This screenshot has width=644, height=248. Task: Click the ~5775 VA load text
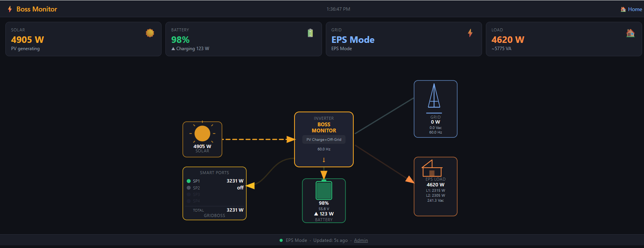click(x=502, y=49)
